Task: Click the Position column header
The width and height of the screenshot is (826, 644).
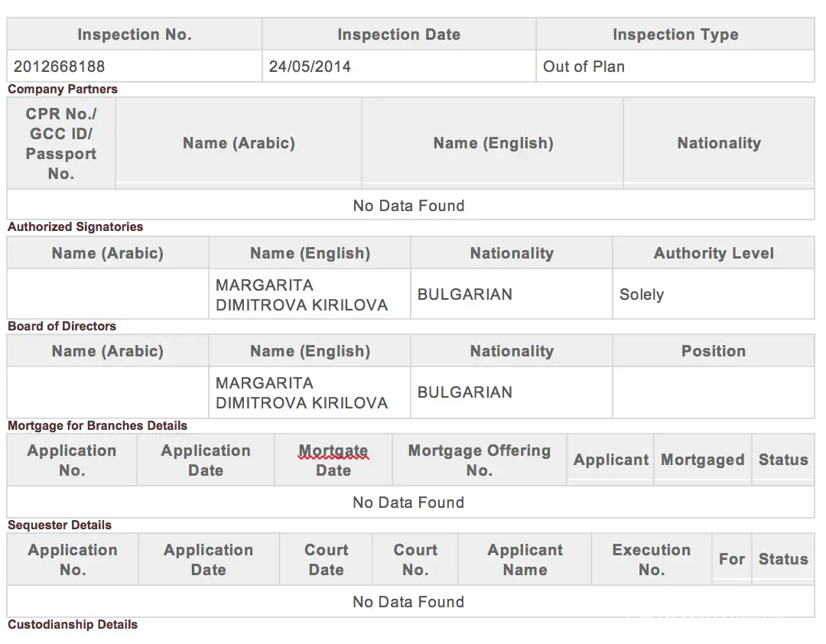Action: click(714, 351)
